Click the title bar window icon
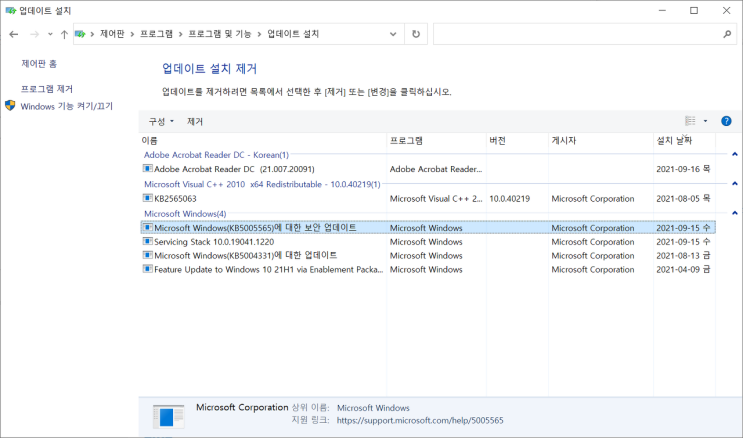This screenshot has width=743, height=438. click(10, 10)
